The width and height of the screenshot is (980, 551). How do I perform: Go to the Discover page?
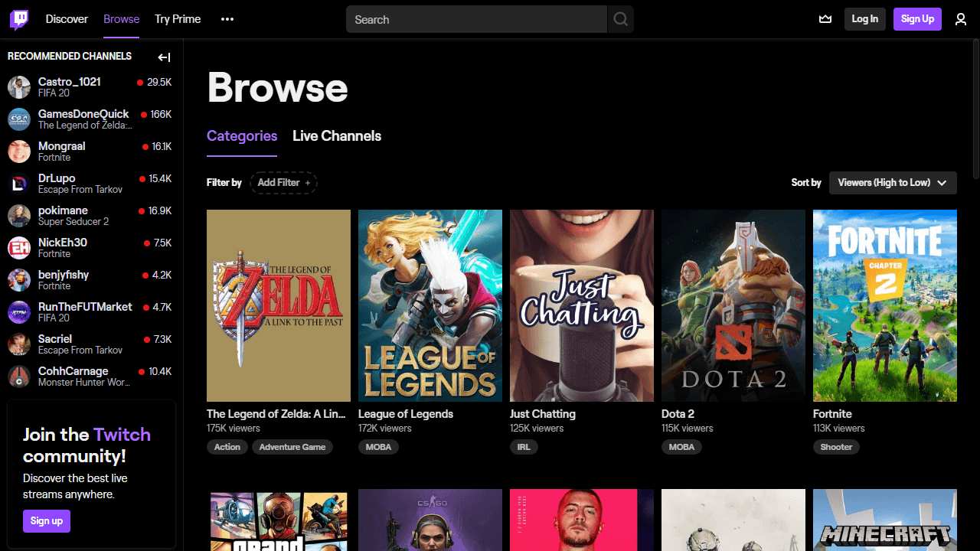click(x=67, y=19)
